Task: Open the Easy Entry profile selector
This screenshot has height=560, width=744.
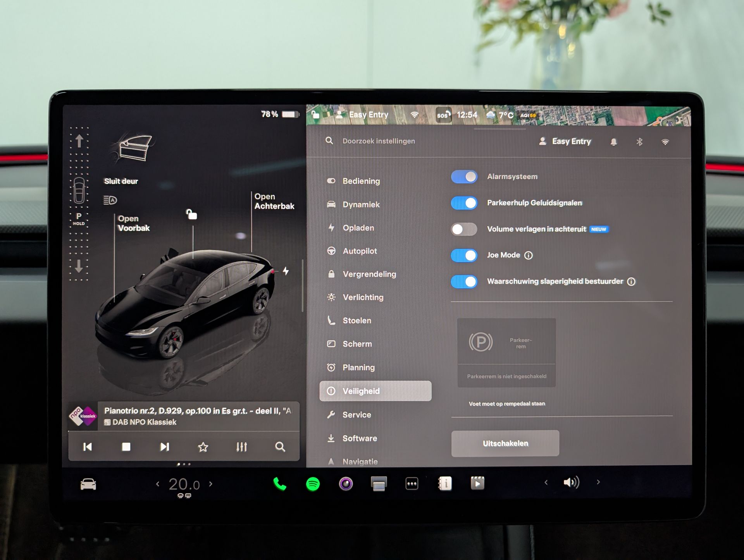Action: click(x=565, y=141)
